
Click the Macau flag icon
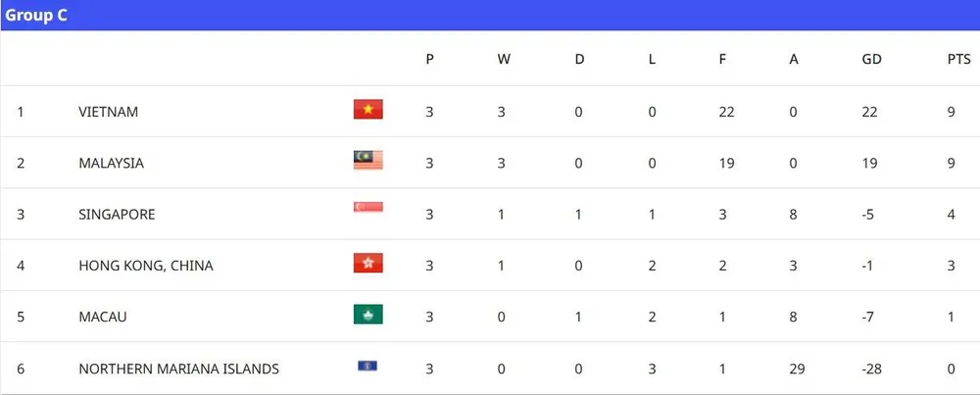point(368,315)
